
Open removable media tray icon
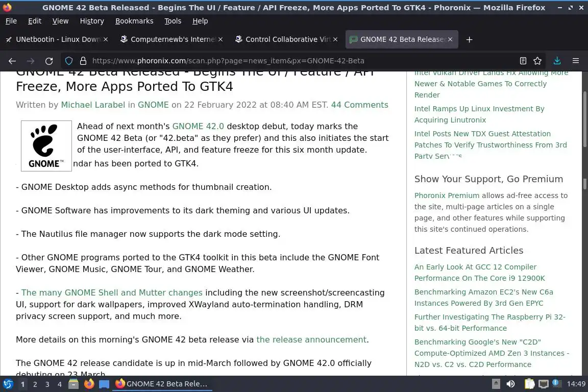tap(496, 384)
